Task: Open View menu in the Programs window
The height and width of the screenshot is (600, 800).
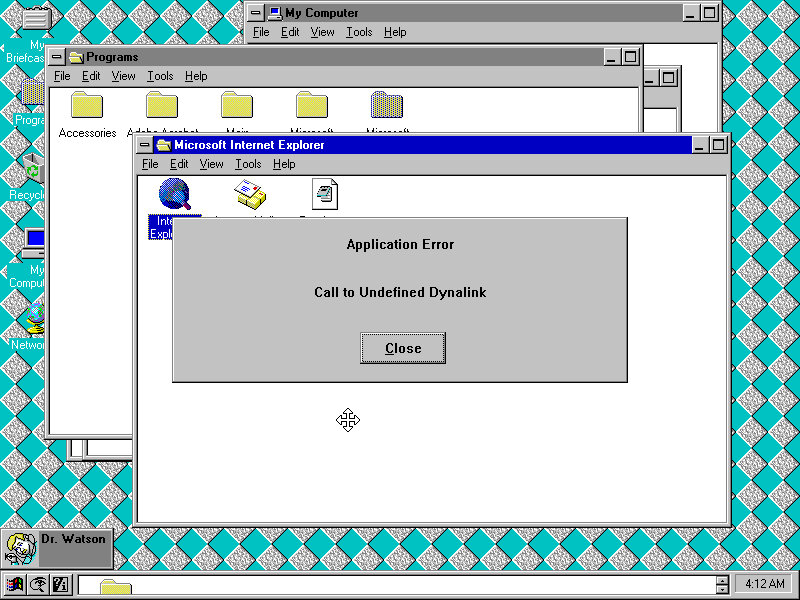Action: coord(123,76)
